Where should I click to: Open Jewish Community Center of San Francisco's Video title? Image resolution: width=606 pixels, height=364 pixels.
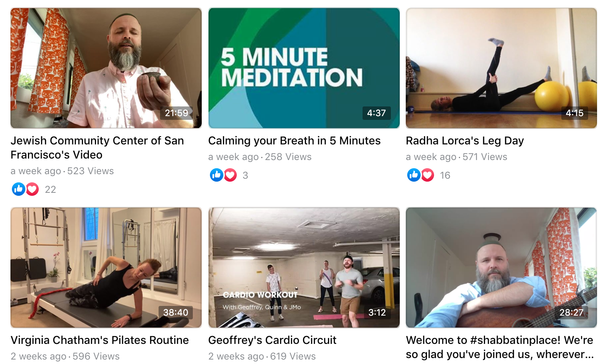(x=97, y=148)
